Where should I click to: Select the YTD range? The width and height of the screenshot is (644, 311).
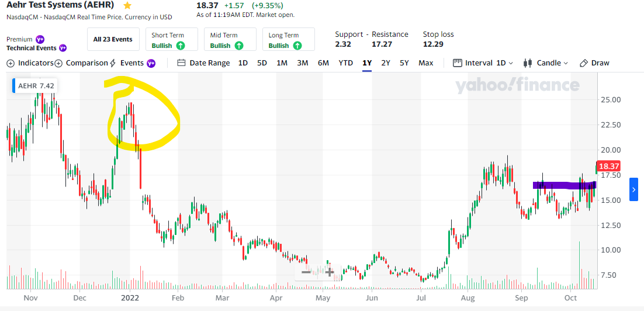tap(346, 63)
